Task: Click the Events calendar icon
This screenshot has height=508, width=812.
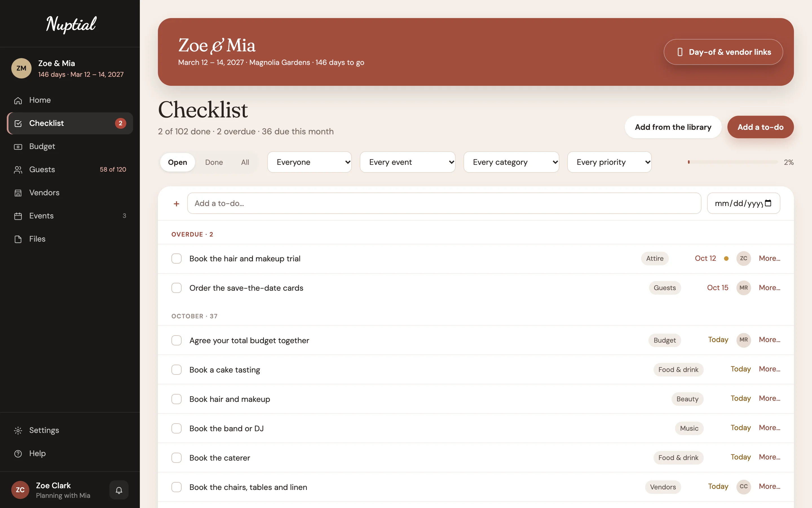Action: pos(18,216)
